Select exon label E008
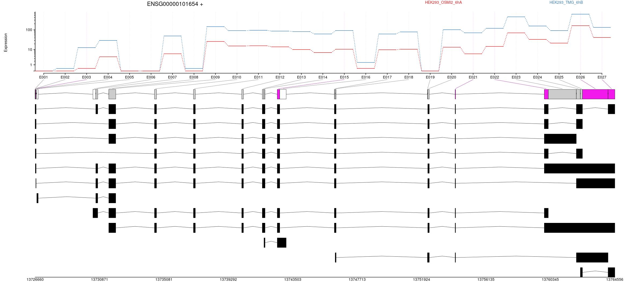The height and width of the screenshot is (284, 644). coord(194,77)
